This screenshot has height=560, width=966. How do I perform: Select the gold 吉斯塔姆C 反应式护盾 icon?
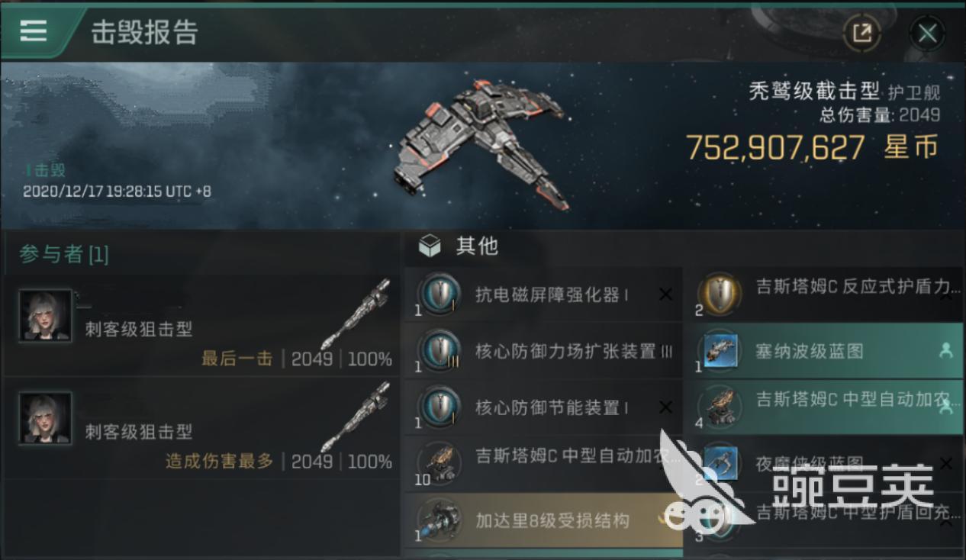pyautogui.click(x=720, y=294)
